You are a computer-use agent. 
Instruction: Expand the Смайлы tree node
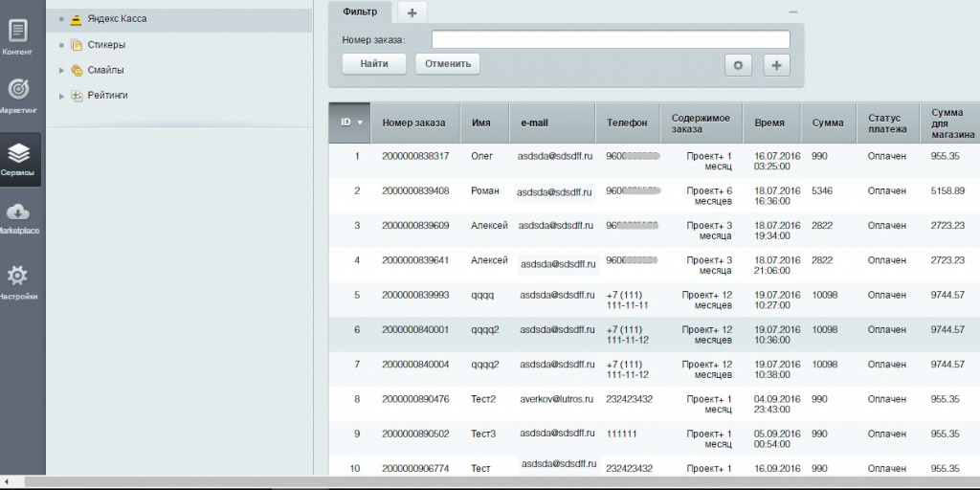coord(61,71)
